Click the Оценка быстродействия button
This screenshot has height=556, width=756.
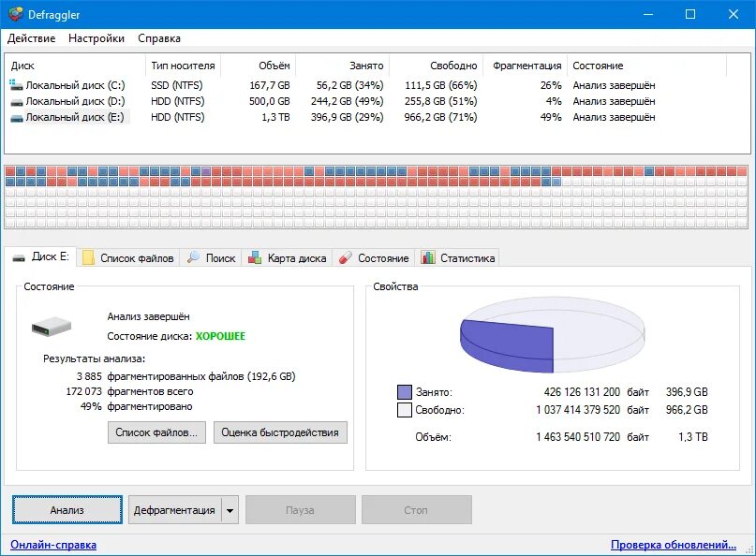[280, 432]
